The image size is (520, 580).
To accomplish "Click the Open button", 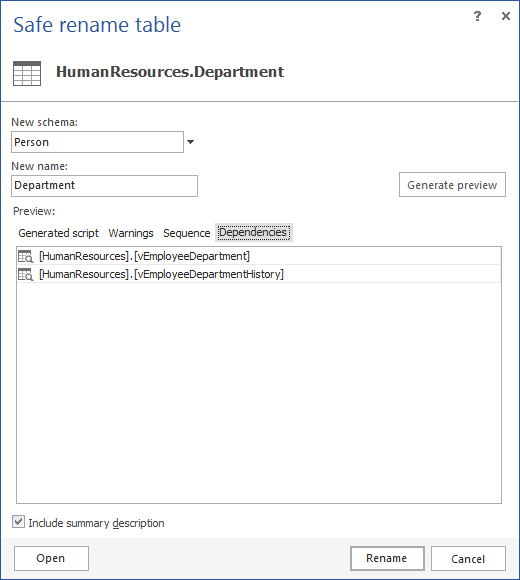I will click(x=51, y=558).
